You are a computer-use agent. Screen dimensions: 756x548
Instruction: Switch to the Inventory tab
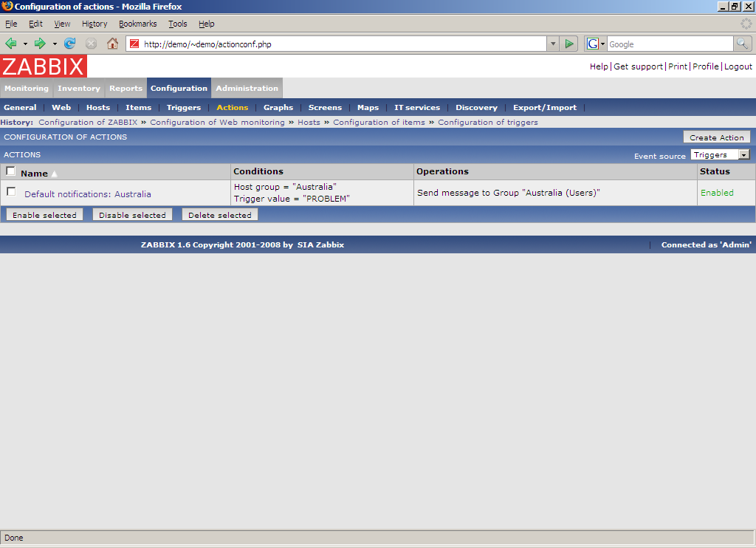[79, 89]
